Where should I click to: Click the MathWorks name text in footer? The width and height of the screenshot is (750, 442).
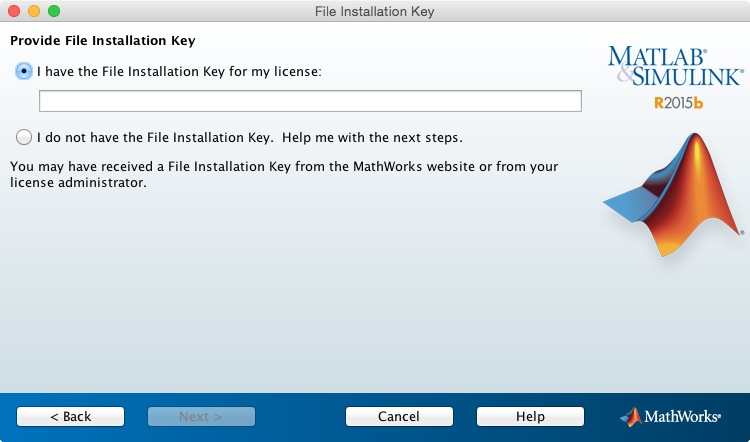(682, 416)
